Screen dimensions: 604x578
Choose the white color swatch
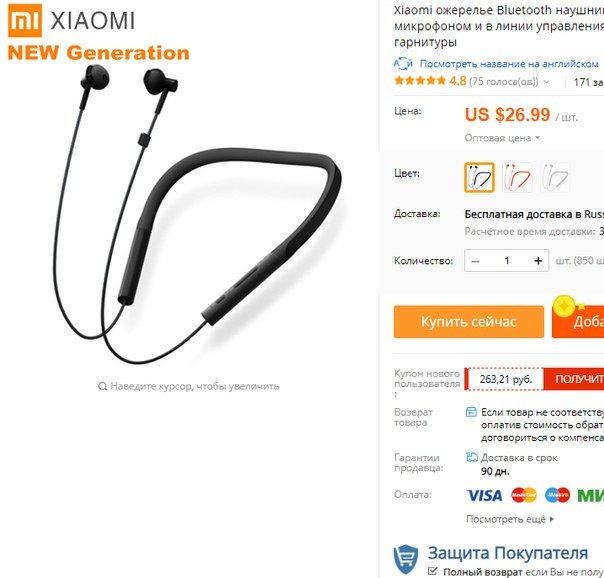(x=555, y=178)
